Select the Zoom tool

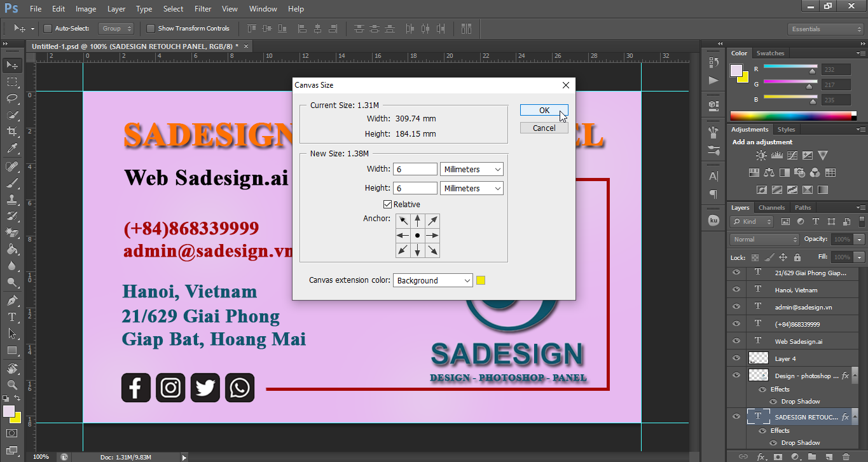[x=11, y=384]
